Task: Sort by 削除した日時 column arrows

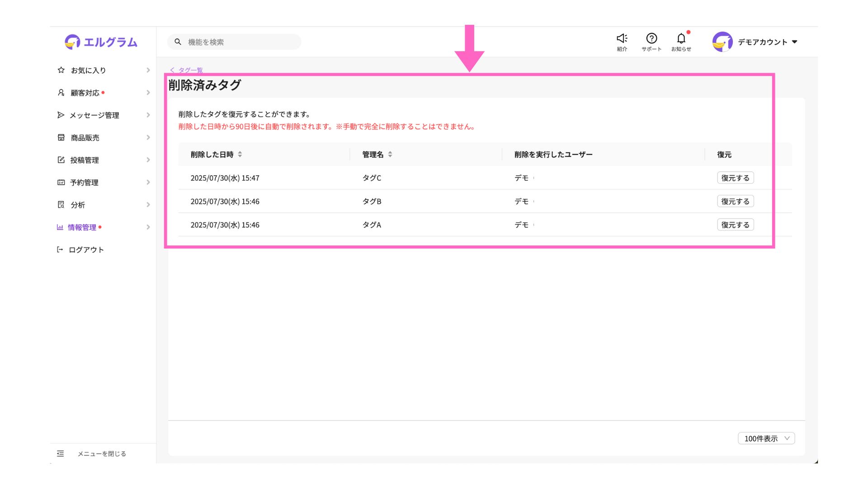Action: tap(240, 155)
